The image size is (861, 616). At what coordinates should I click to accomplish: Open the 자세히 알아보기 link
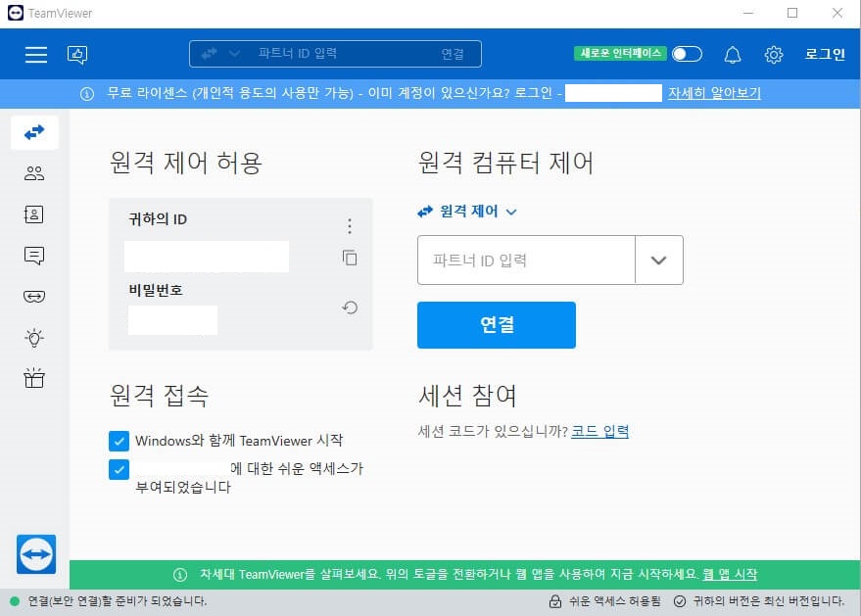(714, 93)
